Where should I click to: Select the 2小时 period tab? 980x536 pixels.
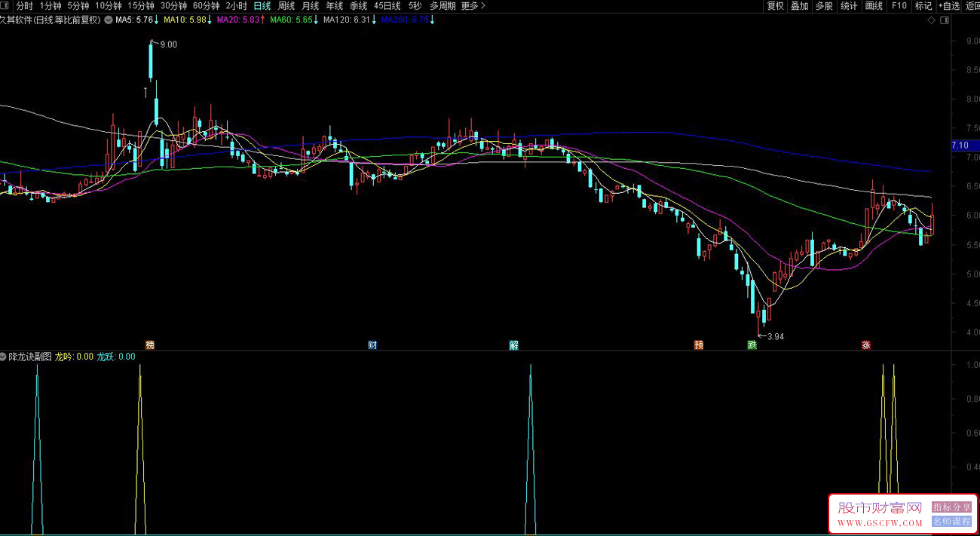(x=236, y=5)
